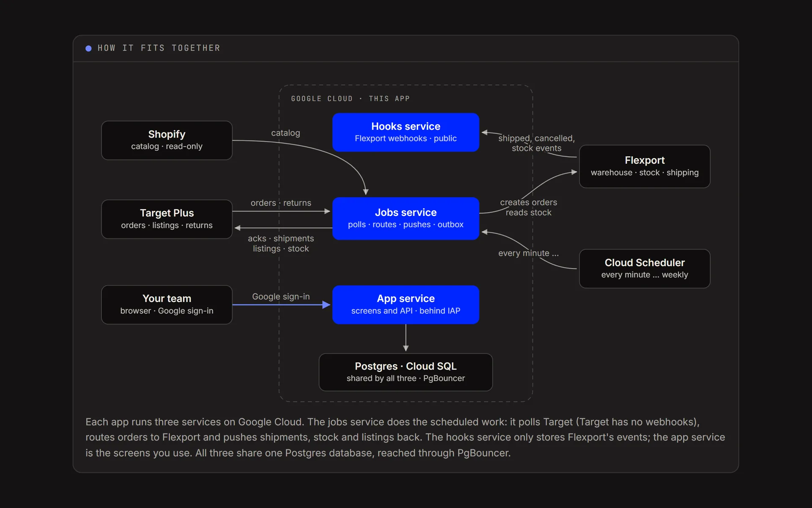Click the Cloud Scheduler box

(645, 268)
